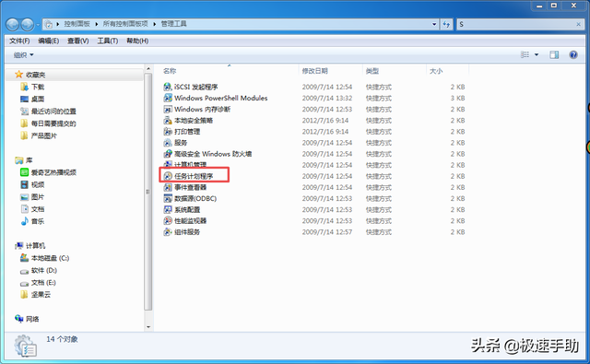
Task: Select the Windows 内存诊断 shortcut icon
Action: pyautogui.click(x=168, y=110)
